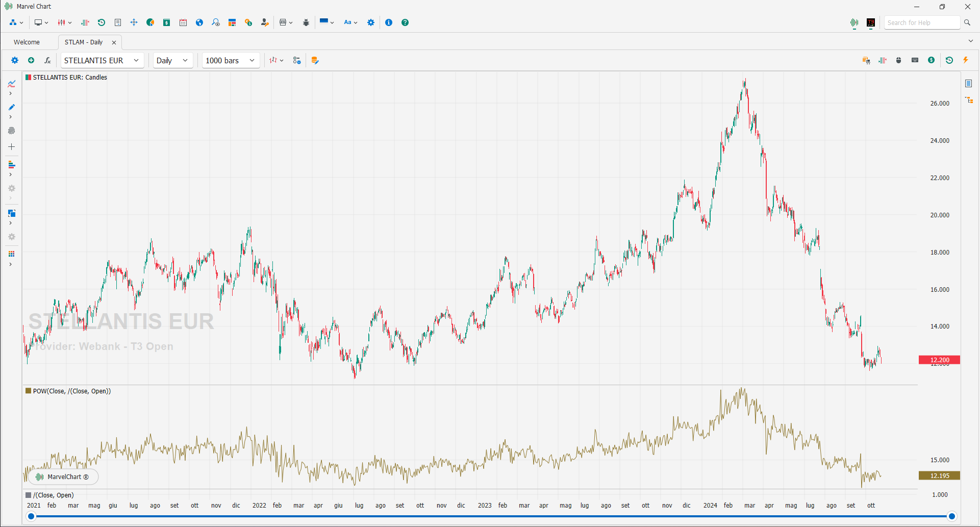Click the user with key icon
The height and width of the screenshot is (527, 980).
(265, 22)
